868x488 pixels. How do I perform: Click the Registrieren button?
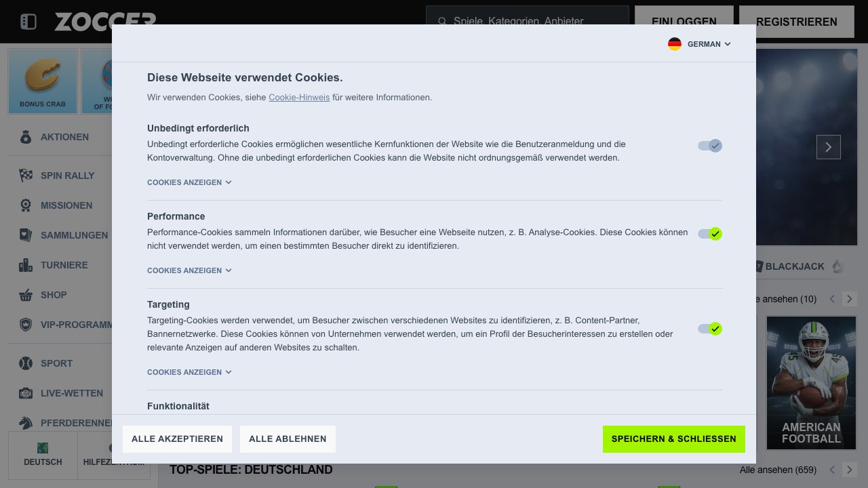[x=797, y=22]
